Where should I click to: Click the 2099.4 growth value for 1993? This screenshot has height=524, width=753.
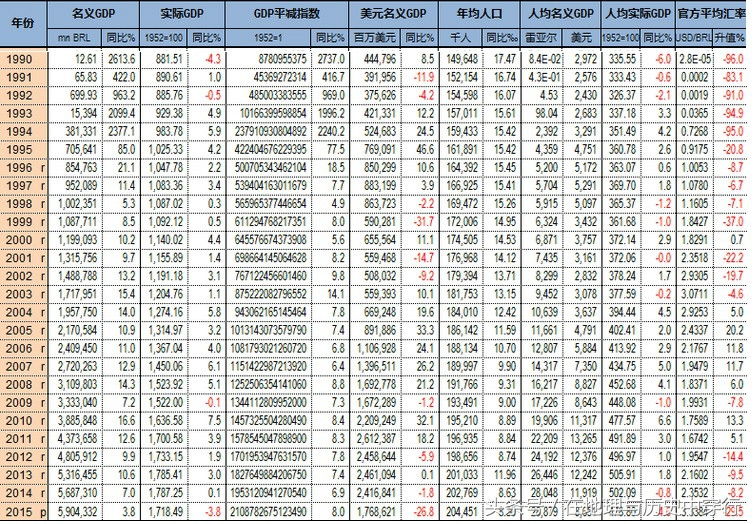pos(121,113)
